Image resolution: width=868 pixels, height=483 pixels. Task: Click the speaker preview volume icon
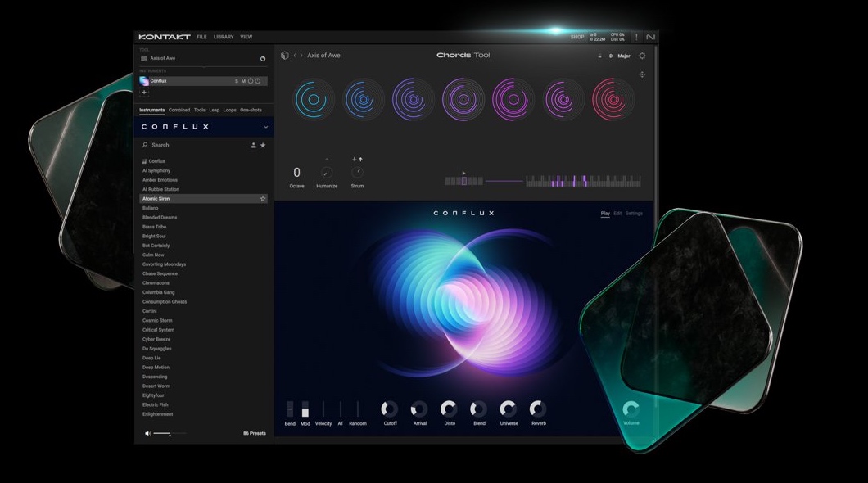tap(147, 433)
